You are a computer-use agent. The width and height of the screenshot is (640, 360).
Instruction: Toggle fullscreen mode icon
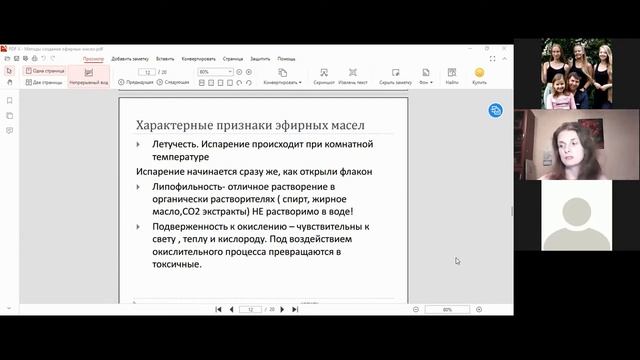tap(492, 59)
